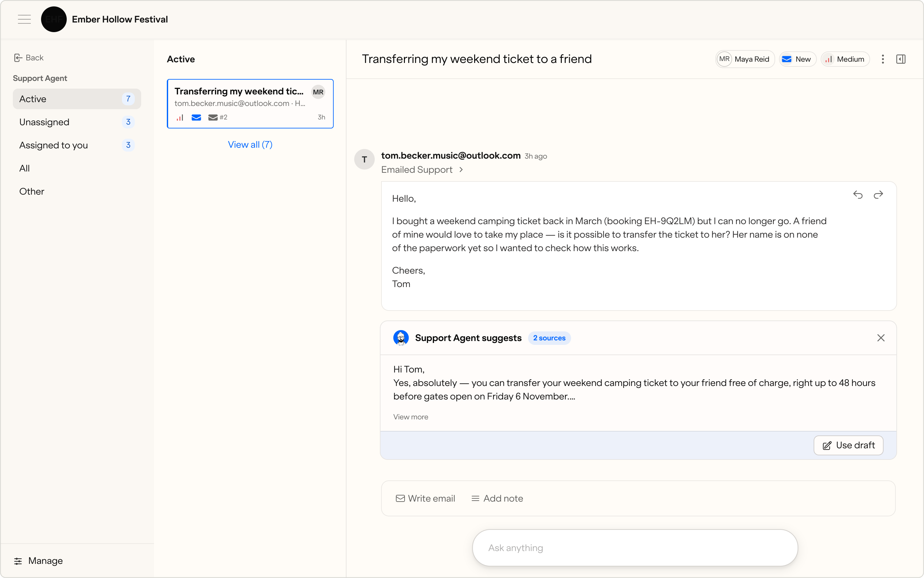Viewport: 924px width, 578px height.
Task: Change the Medium priority pill
Action: click(x=845, y=59)
